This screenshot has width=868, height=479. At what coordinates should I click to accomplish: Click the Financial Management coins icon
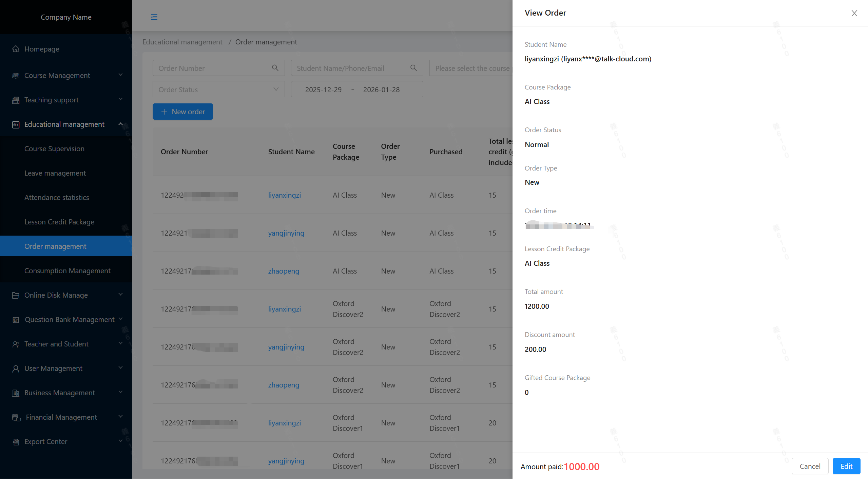(16, 417)
